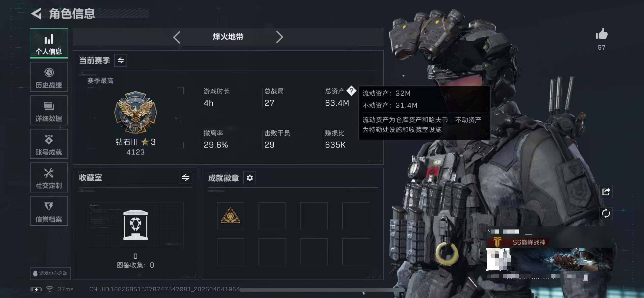Click 游戏中心启动 button
The image size is (644, 298).
pyautogui.click(x=50, y=274)
